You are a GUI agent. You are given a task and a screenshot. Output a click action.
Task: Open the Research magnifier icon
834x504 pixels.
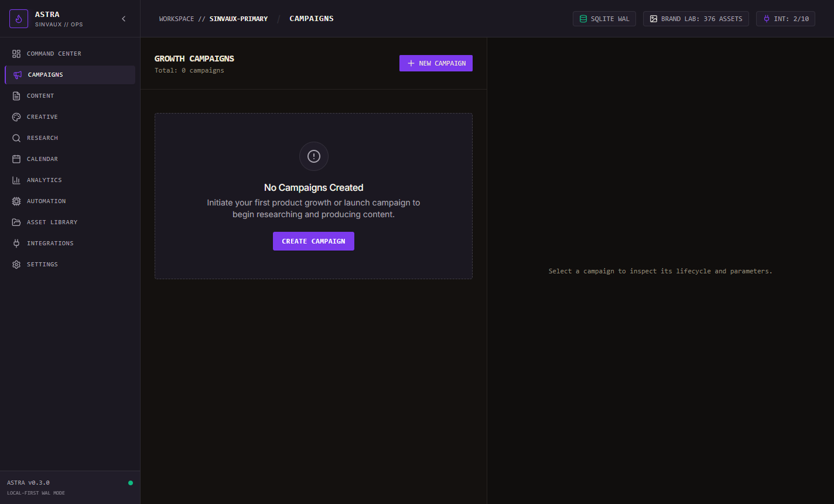pyautogui.click(x=16, y=138)
